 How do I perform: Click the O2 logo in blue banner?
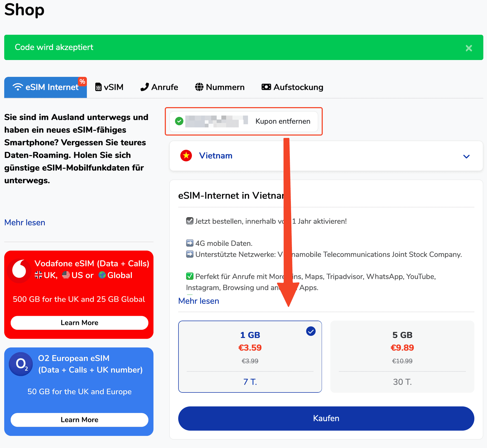[21, 364]
